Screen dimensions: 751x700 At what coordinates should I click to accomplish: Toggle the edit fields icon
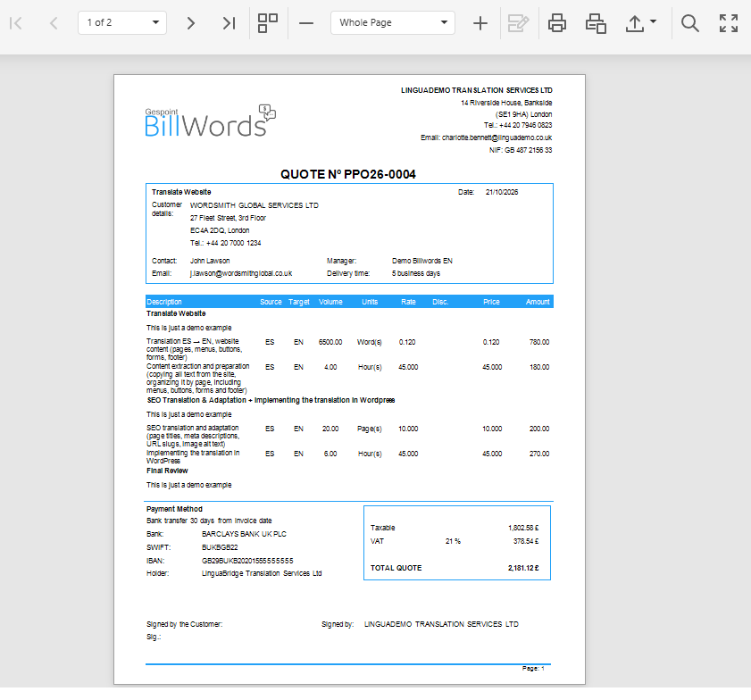(518, 23)
